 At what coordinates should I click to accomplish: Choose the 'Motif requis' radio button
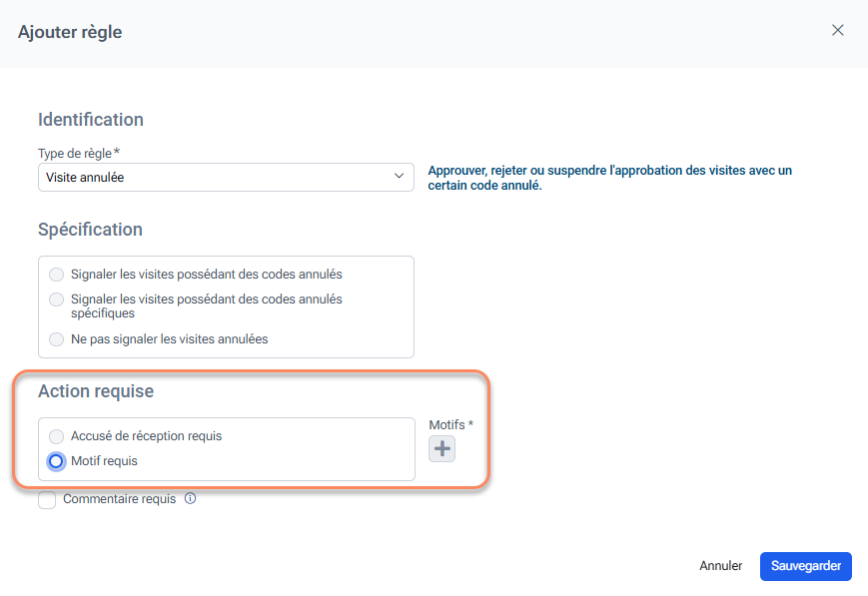coord(57,461)
